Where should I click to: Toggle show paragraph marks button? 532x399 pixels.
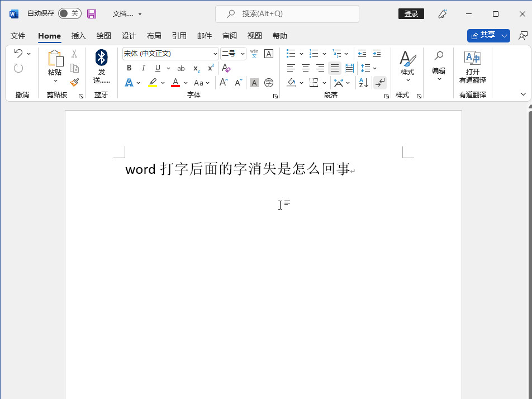tap(380, 83)
